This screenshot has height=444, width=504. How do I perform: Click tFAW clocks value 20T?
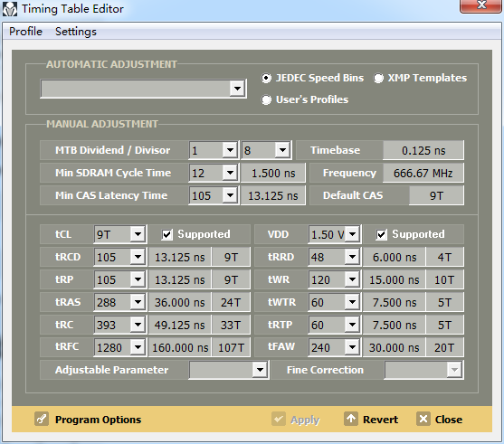pyautogui.click(x=444, y=347)
